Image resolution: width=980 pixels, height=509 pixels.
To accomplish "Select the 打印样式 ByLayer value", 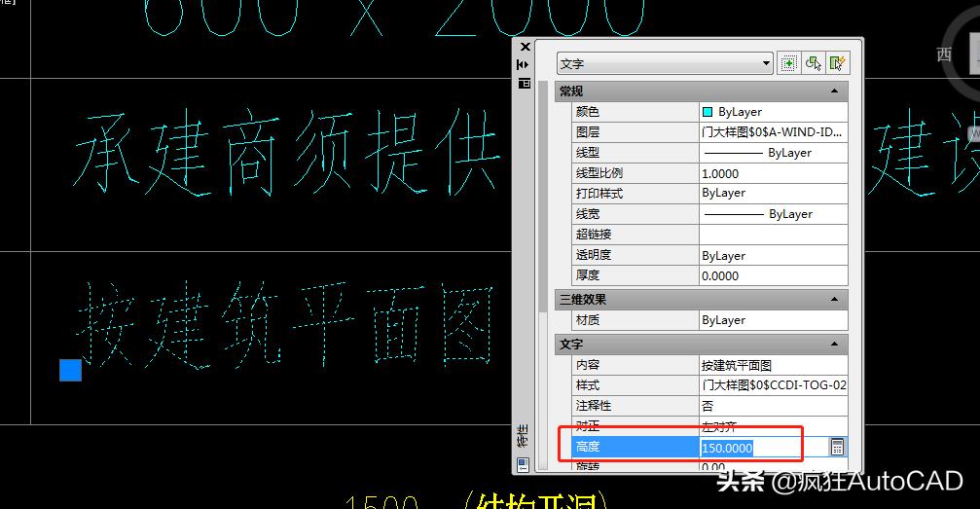I will pos(773,194).
